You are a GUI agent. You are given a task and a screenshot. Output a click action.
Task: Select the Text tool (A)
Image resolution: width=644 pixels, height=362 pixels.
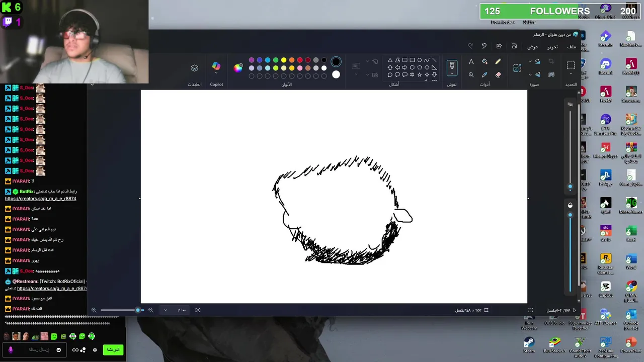point(471,61)
